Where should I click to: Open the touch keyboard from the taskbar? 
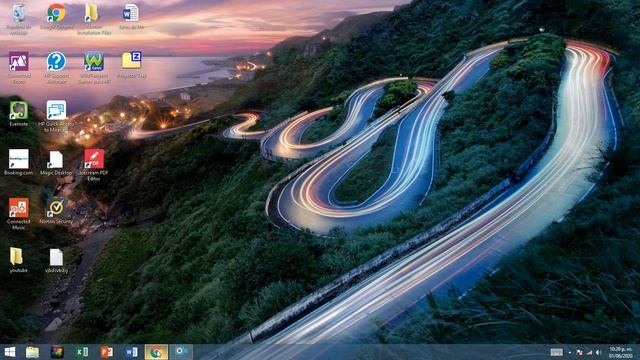point(556,352)
